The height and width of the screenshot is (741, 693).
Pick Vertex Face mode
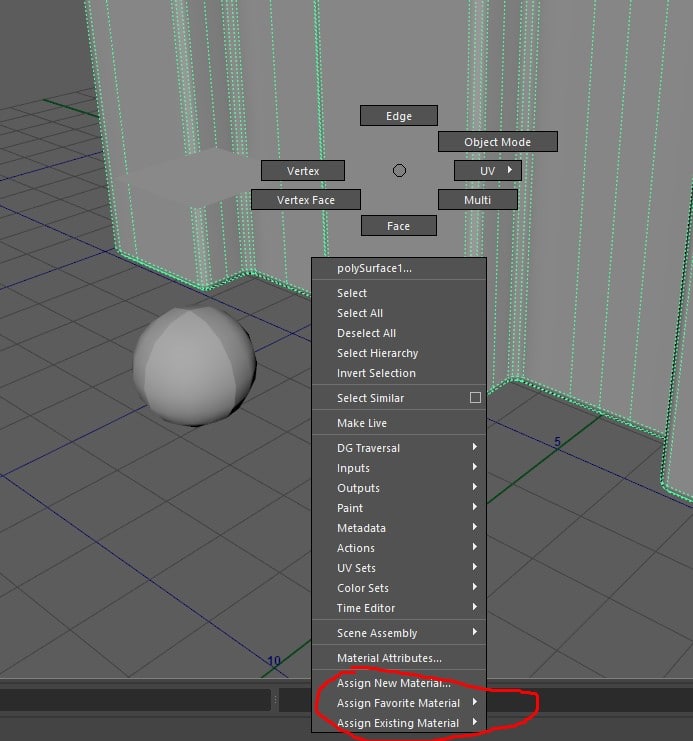[x=305, y=200]
